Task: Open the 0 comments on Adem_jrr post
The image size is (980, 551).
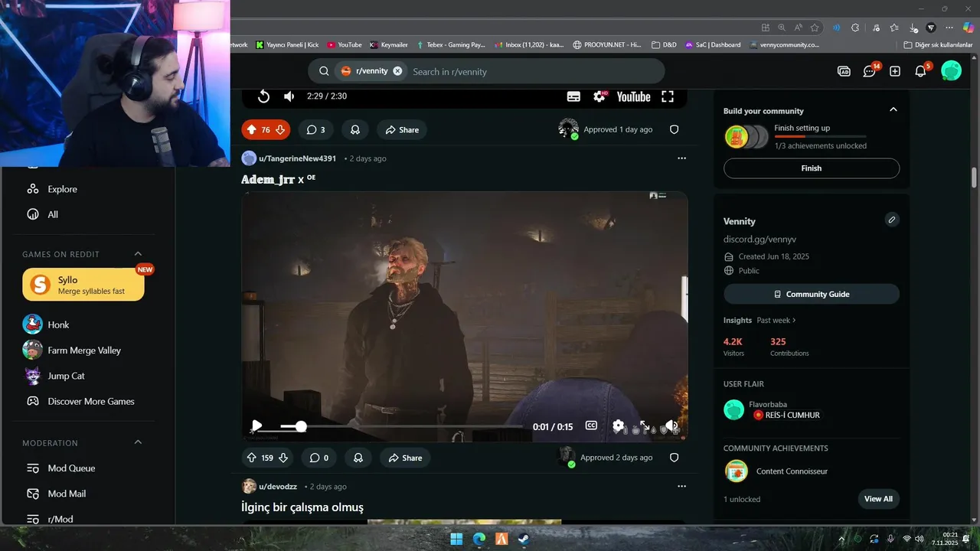Action: coord(318,458)
